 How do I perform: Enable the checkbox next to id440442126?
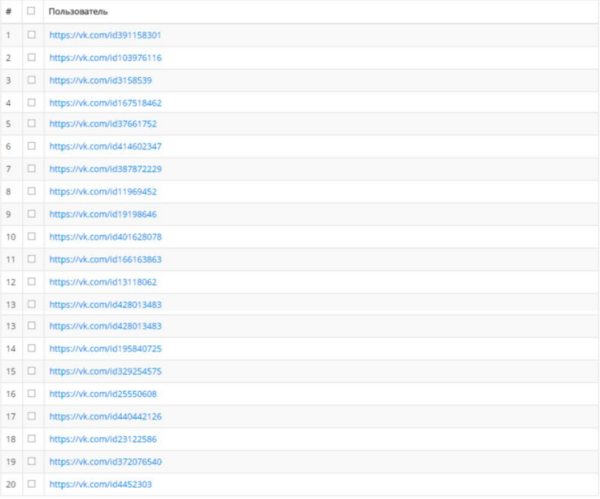(31, 416)
